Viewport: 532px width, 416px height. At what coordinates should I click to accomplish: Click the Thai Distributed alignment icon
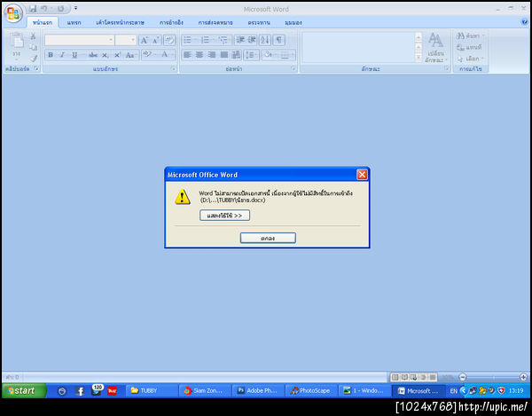point(236,55)
